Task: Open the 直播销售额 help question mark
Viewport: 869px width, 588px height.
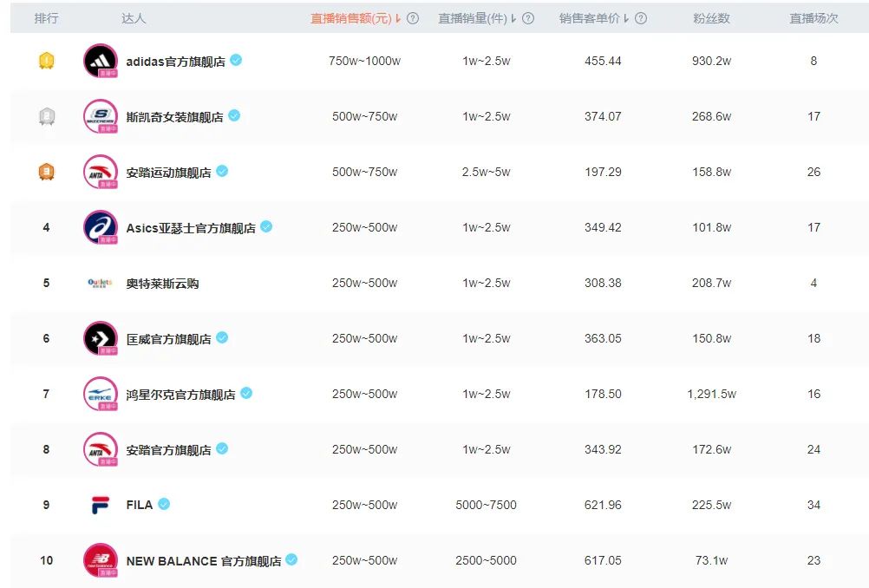Action: [x=411, y=16]
